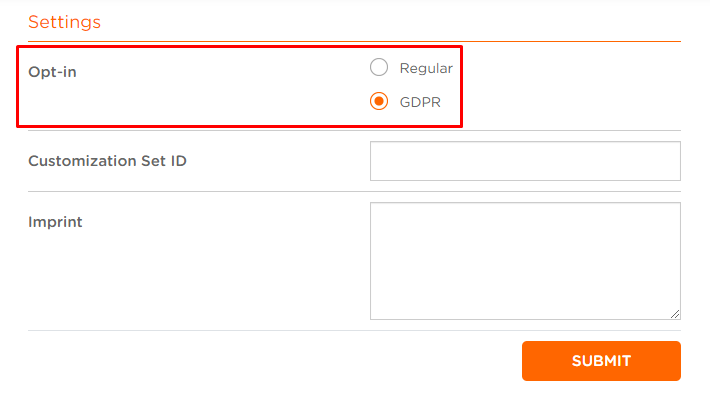This screenshot has width=710, height=406.
Task: Select the GDPR opt-in radio button
Action: [379, 101]
